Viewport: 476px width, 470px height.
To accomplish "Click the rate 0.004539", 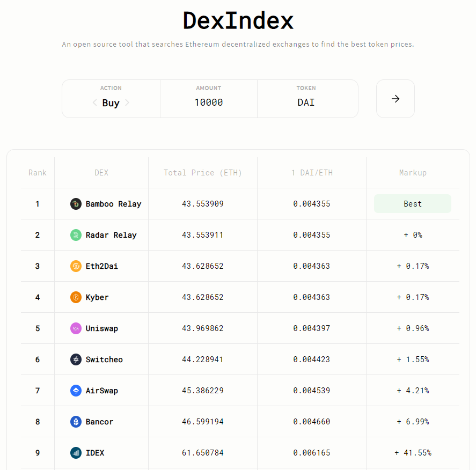I will coord(312,391).
